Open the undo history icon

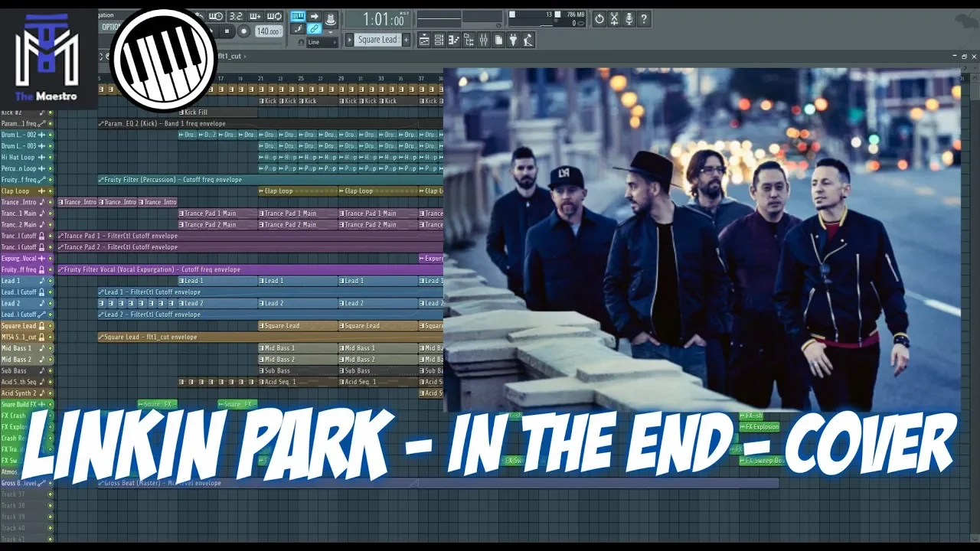pyautogui.click(x=599, y=19)
